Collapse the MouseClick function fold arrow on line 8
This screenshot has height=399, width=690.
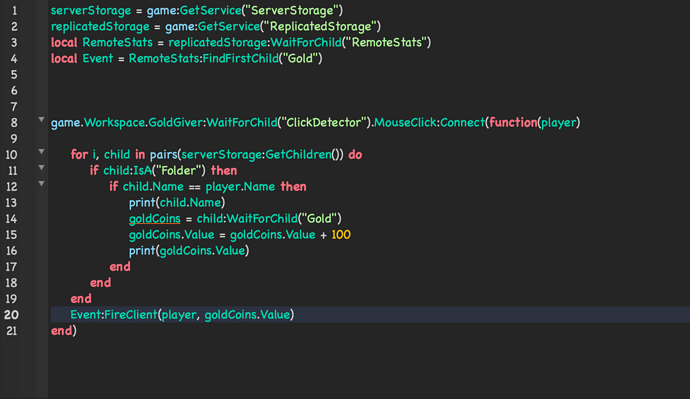(x=41, y=120)
